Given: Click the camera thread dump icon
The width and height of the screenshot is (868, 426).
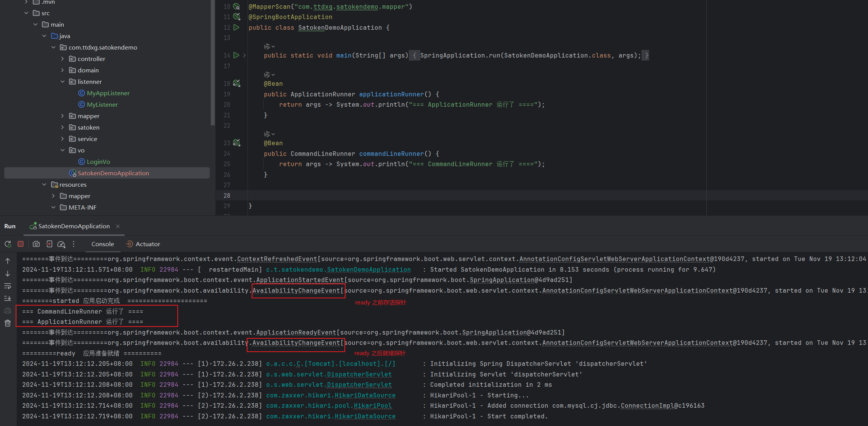Looking at the screenshot, I should (x=36, y=244).
